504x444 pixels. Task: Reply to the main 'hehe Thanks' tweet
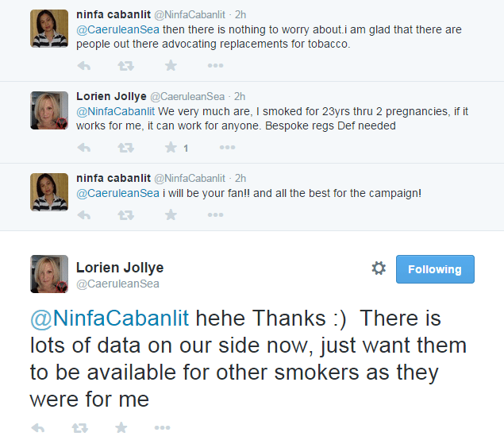tap(38, 428)
